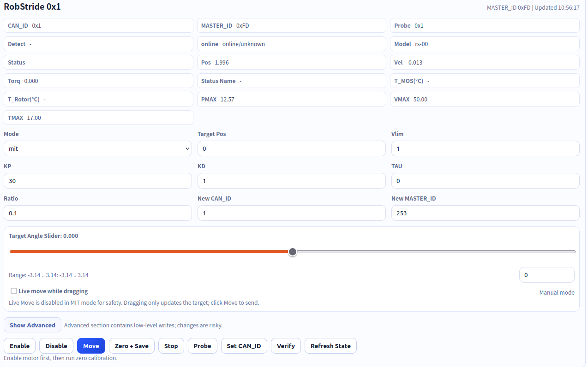This screenshot has width=588, height=367.
Task: Stop the motor with Stop button
Action: pos(171,346)
